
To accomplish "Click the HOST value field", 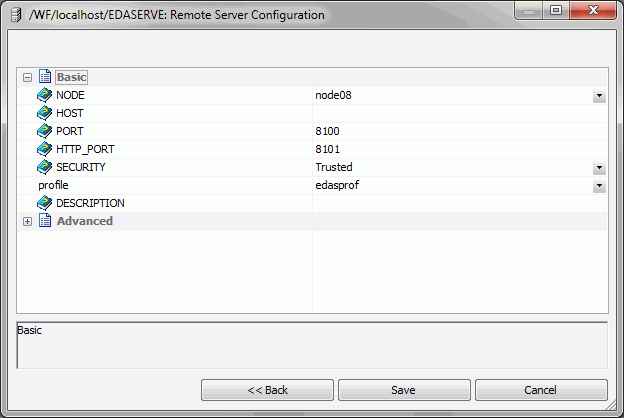I will pyautogui.click(x=460, y=113).
